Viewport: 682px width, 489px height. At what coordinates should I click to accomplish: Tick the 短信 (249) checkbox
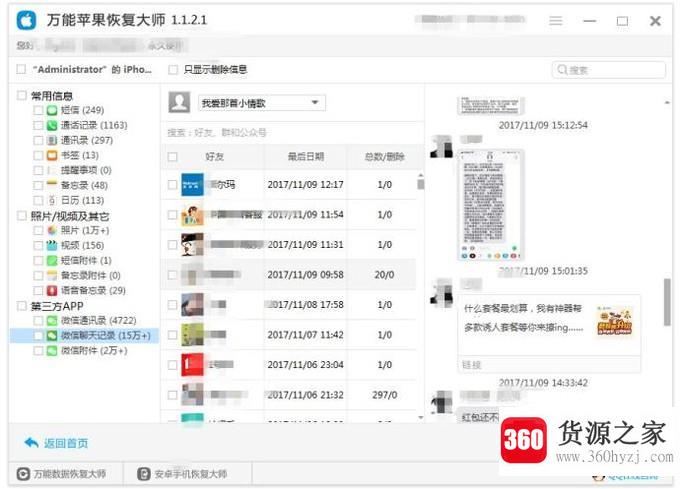pyautogui.click(x=38, y=110)
